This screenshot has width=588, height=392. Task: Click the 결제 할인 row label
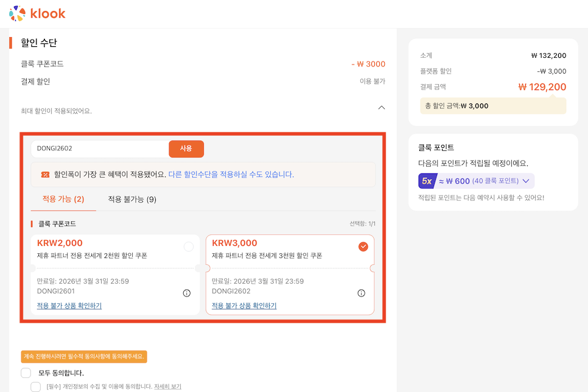click(35, 82)
